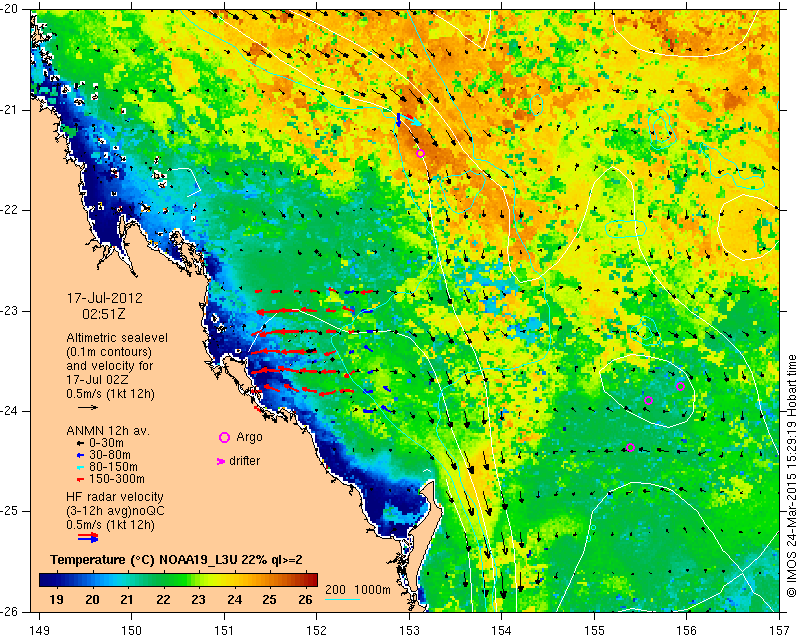Click the longitude axis label '151'
The image size is (800, 640).
[224, 631]
